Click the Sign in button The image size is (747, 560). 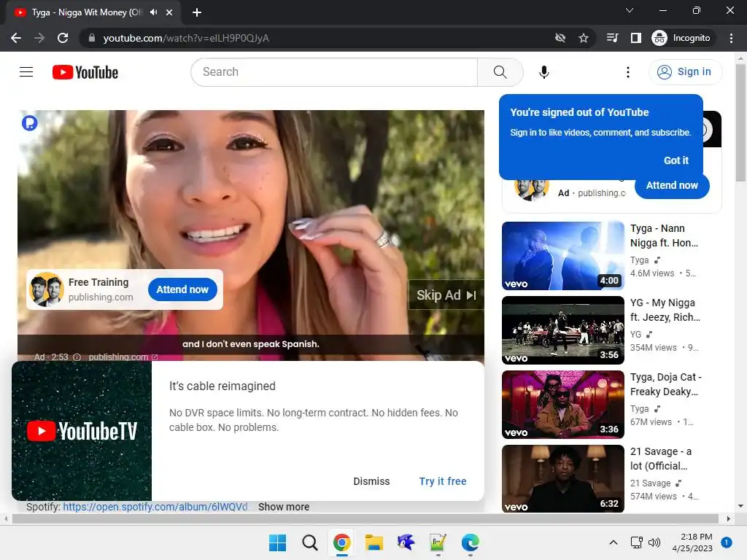click(x=685, y=72)
